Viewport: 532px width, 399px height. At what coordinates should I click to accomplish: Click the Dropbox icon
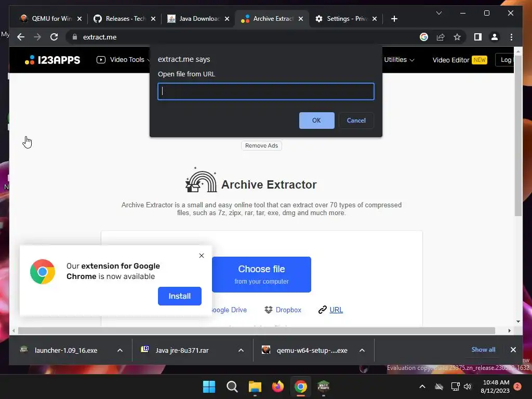(x=269, y=310)
